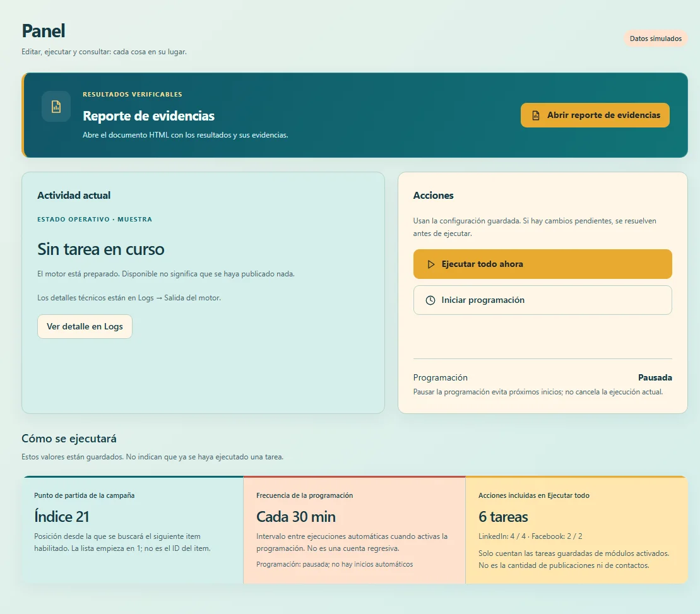700x614 pixels.
Task: Click the RESULTADOS VERIFICABLES label
Action: [132, 94]
